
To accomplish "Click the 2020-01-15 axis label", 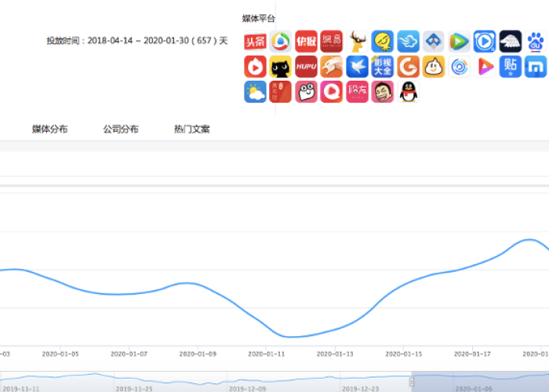I will [x=404, y=354].
